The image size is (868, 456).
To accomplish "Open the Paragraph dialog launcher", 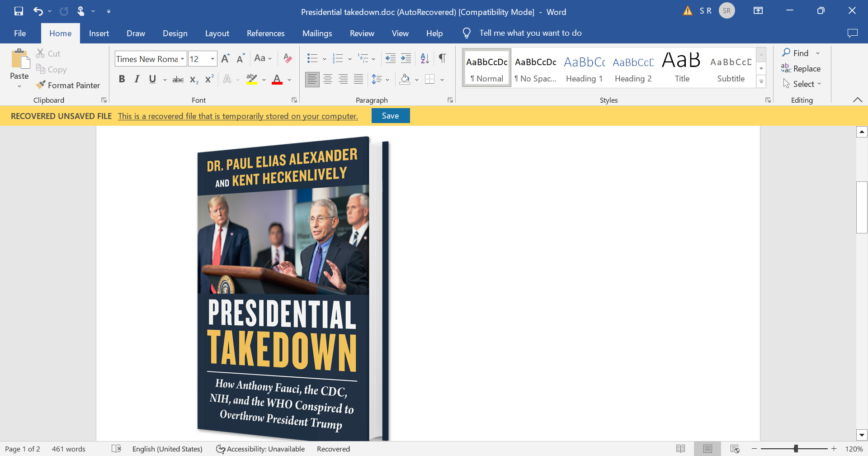I will [450, 100].
